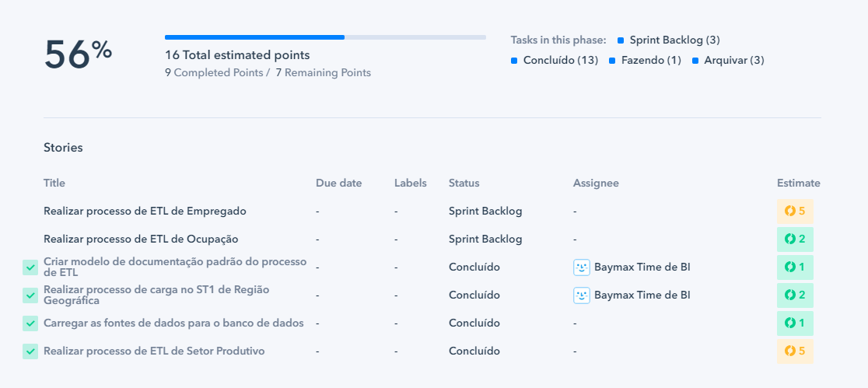Click the estimate badge for ETL de Empregado
Viewport: 868px width, 388px height.
coord(795,211)
